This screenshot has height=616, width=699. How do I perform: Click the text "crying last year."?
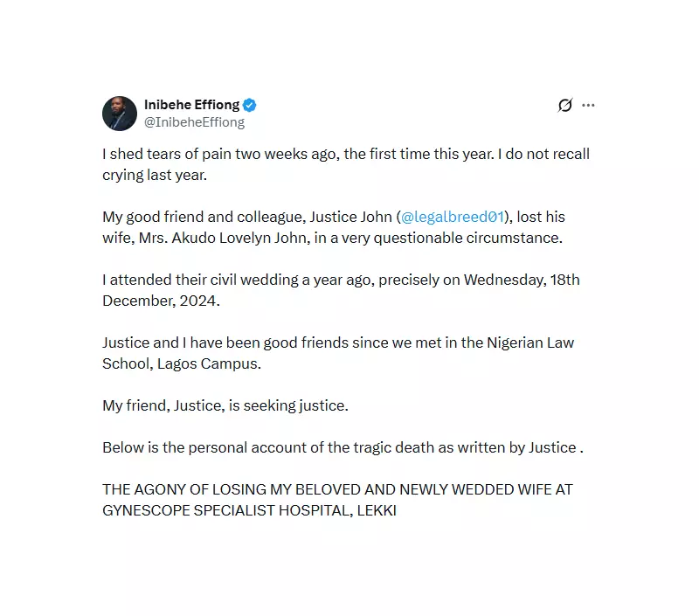click(155, 175)
